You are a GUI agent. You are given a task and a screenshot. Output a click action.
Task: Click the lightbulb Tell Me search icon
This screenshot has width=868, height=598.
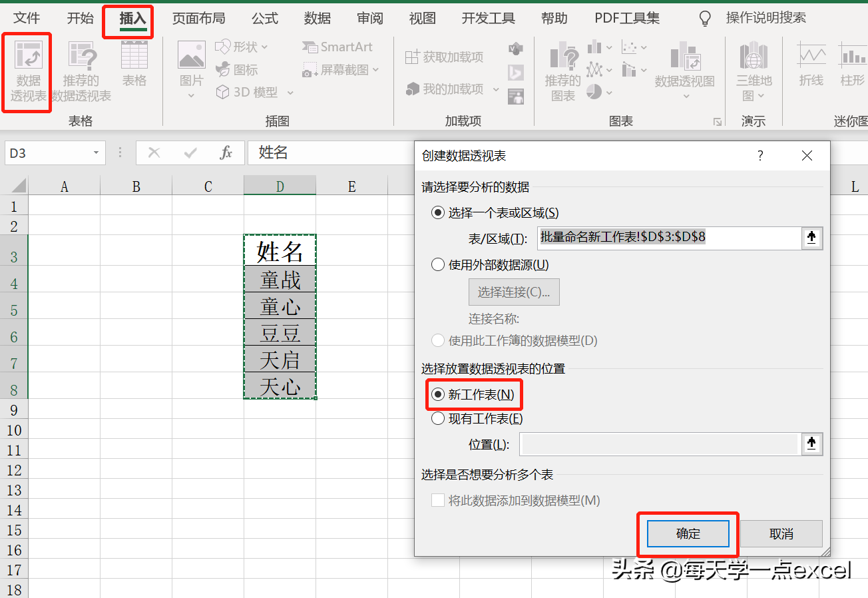point(704,18)
